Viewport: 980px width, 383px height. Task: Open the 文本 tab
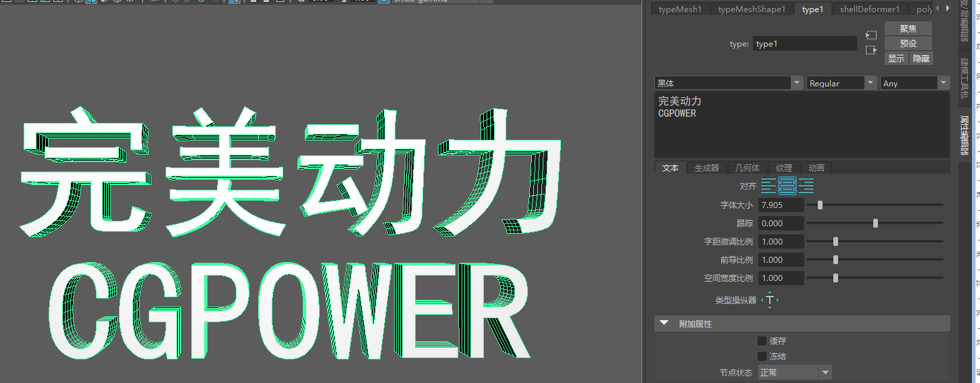tap(670, 168)
